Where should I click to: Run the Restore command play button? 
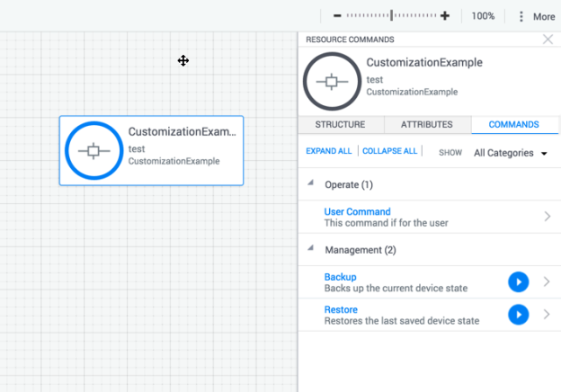518,315
